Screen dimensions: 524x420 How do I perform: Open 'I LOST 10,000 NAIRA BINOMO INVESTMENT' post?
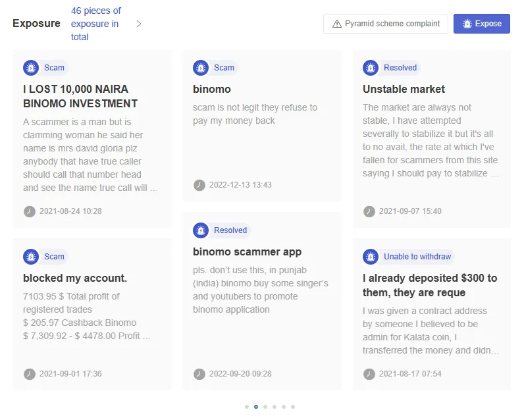click(x=80, y=97)
